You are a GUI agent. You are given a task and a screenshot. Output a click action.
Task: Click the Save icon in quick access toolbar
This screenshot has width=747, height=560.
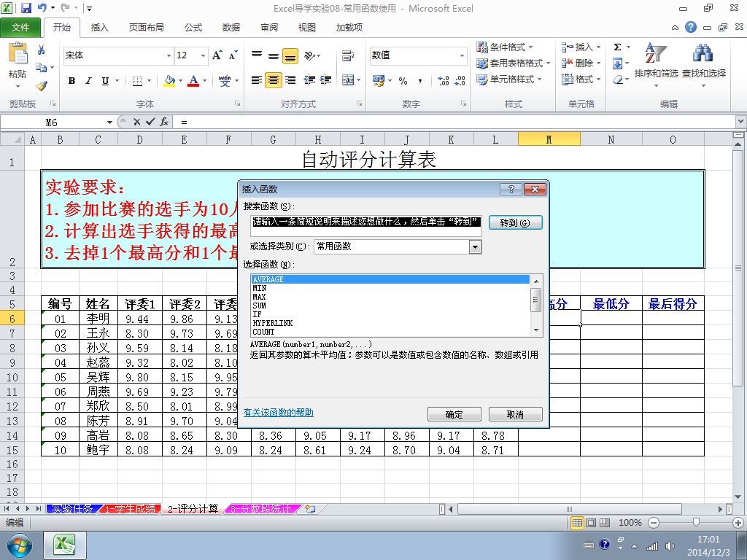point(26,8)
